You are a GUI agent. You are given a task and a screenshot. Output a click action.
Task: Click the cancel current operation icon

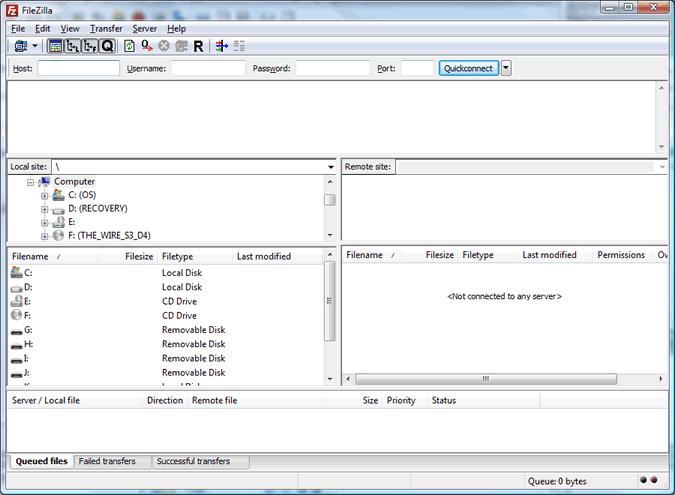164,46
